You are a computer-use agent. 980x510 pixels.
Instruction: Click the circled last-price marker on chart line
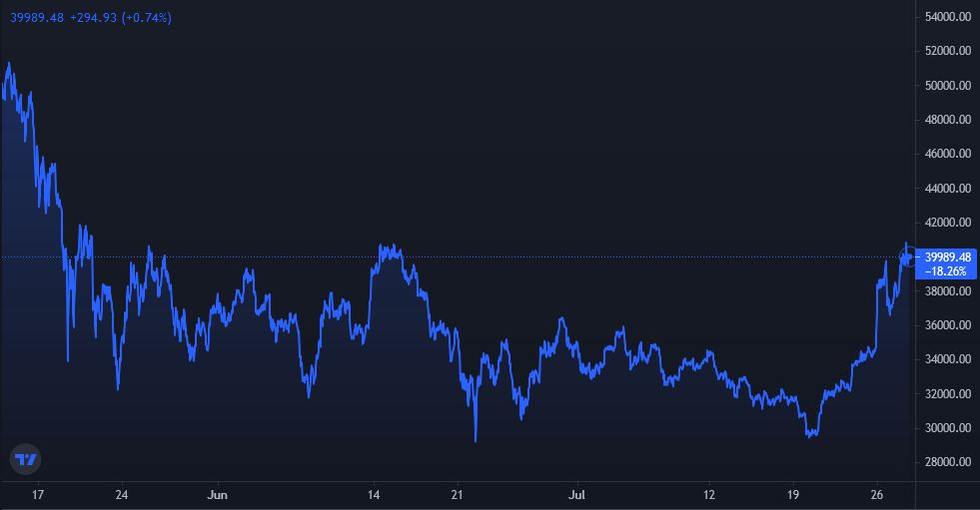(x=909, y=256)
